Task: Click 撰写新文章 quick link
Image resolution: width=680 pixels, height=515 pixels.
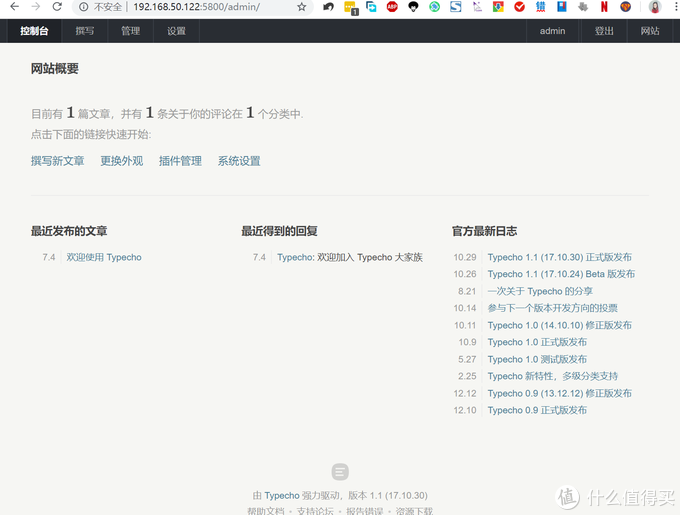Action: tap(58, 161)
